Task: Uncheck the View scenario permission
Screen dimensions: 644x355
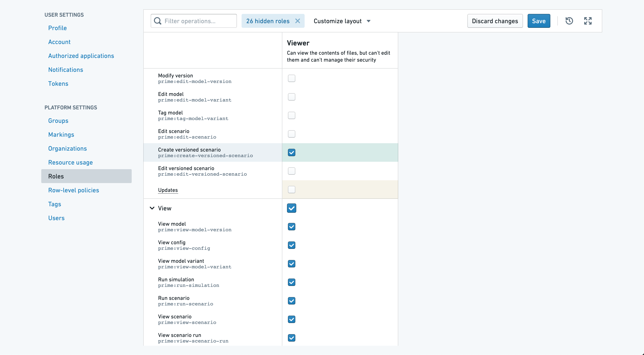Action: coord(291,319)
